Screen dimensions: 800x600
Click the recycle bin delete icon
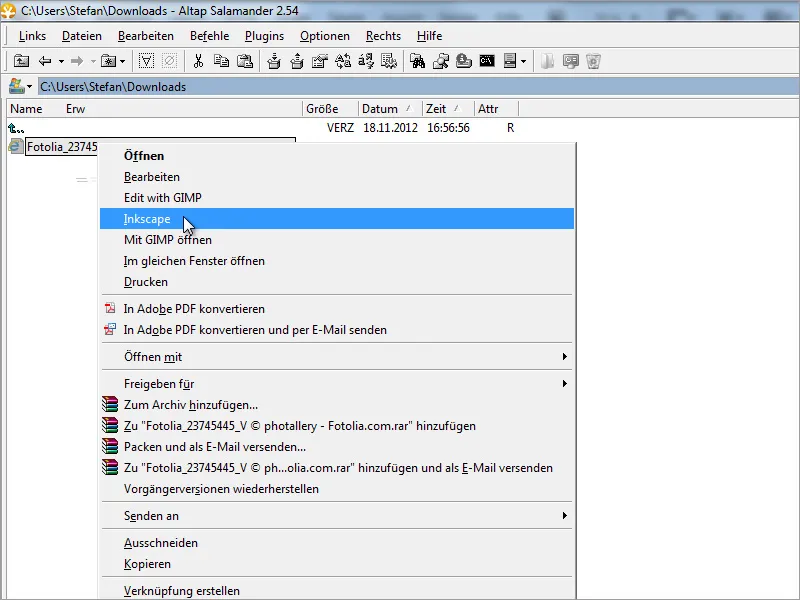tap(593, 61)
